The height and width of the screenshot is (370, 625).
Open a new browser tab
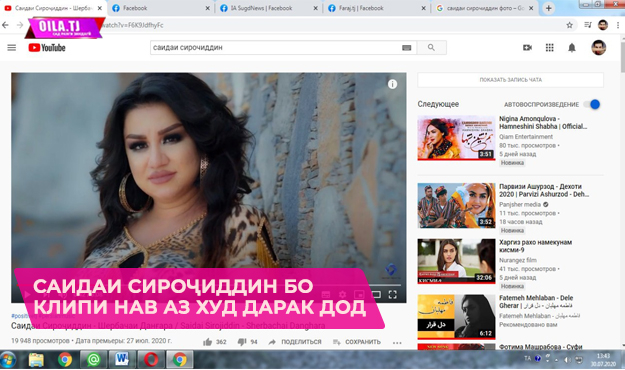click(548, 8)
